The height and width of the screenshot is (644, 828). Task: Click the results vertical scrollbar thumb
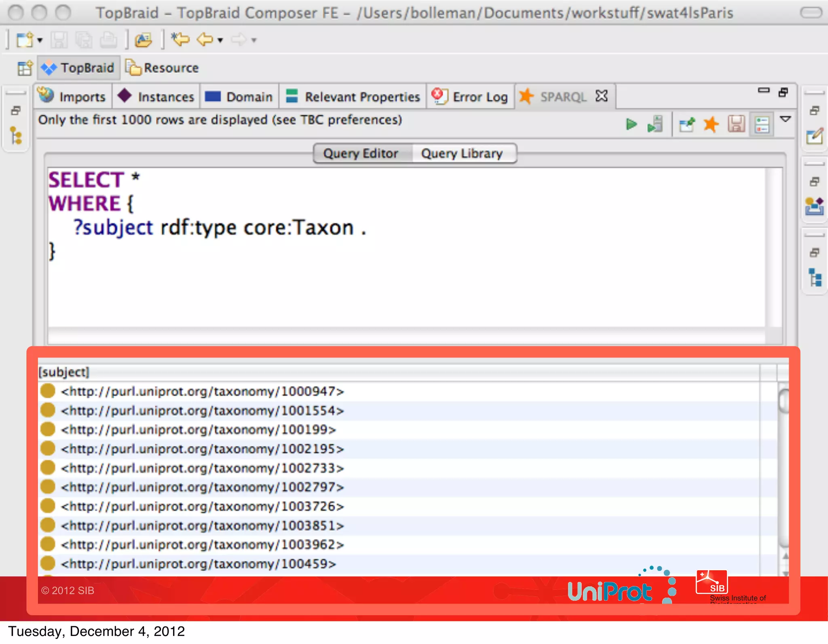pos(784,400)
